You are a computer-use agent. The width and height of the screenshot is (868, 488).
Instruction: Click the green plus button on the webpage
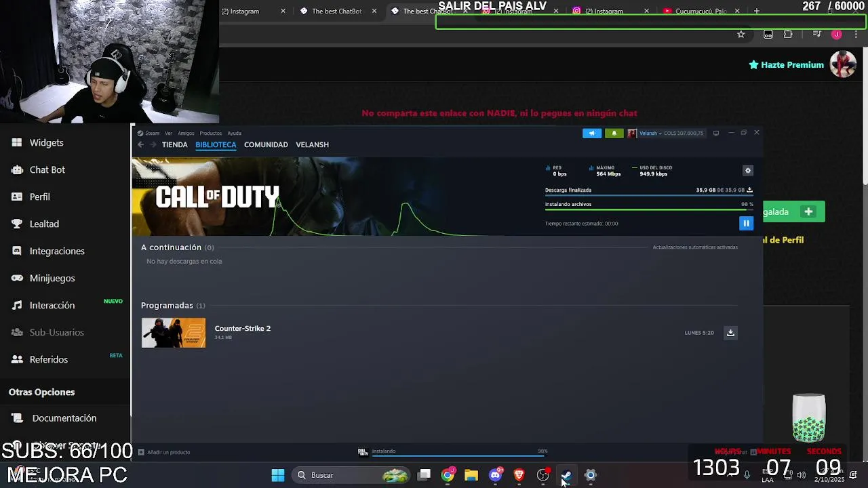click(808, 212)
